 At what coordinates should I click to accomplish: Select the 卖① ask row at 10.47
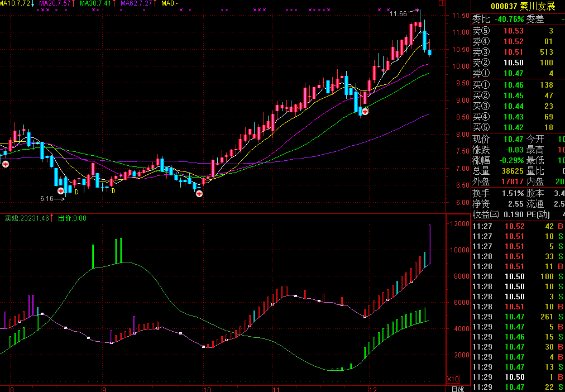(x=514, y=73)
